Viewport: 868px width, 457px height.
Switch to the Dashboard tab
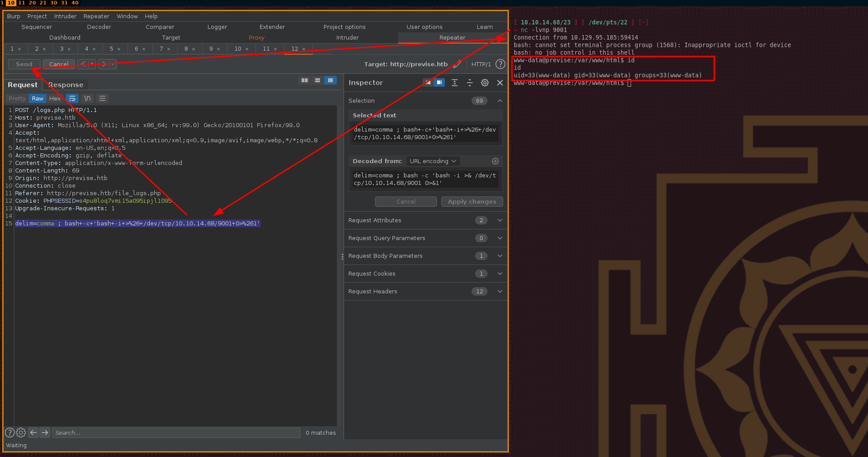click(x=65, y=37)
